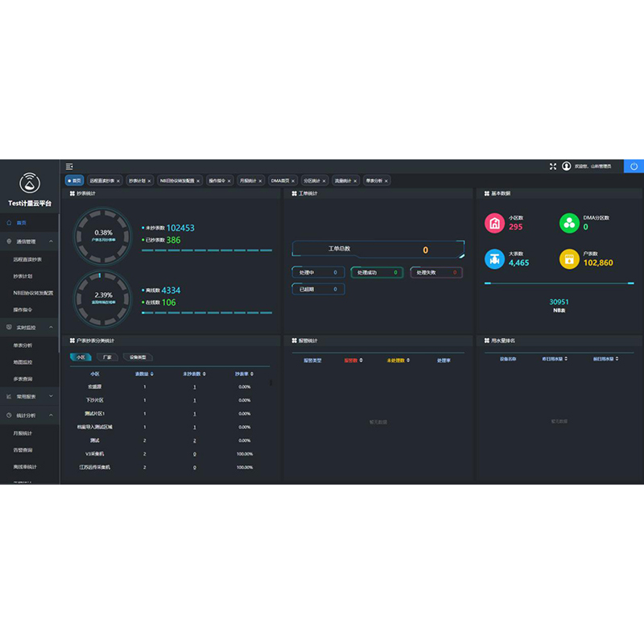Viewport: 644px width, 644px height.
Task: Click the blue 大表数 valve icon
Action: 494,258
